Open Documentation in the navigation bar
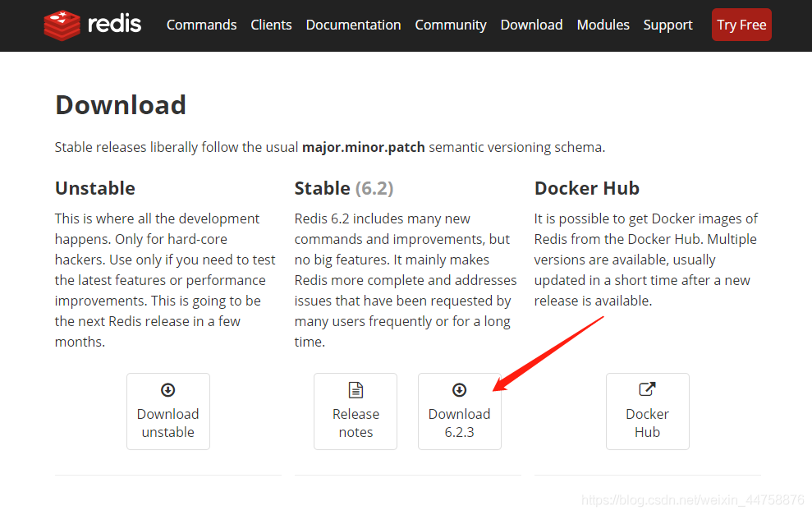 click(x=353, y=25)
